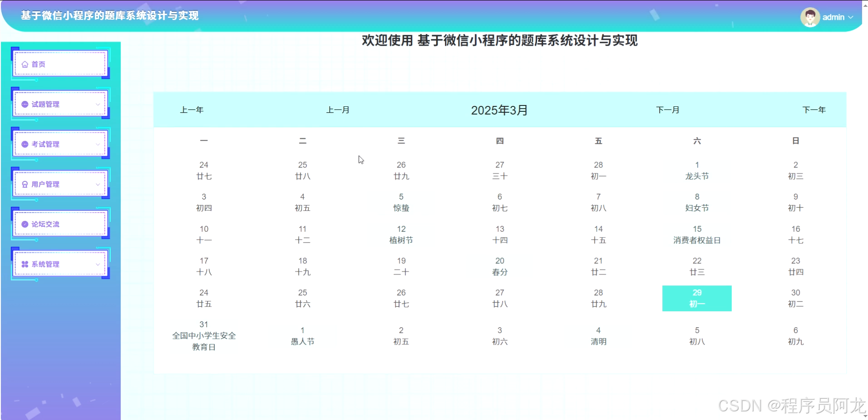
Task: Select March 20 春分
Action: click(500, 266)
